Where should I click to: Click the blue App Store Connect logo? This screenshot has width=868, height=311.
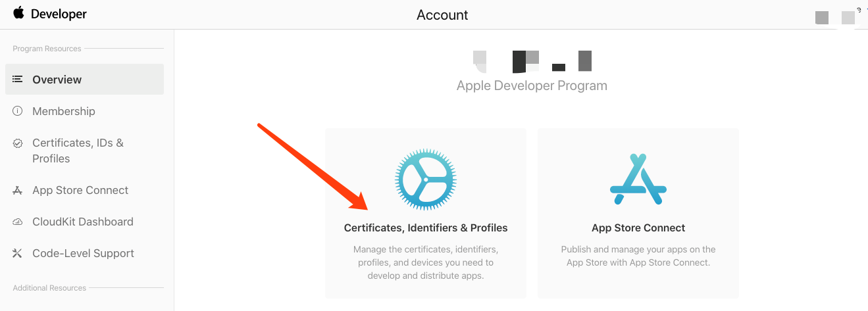(x=638, y=179)
